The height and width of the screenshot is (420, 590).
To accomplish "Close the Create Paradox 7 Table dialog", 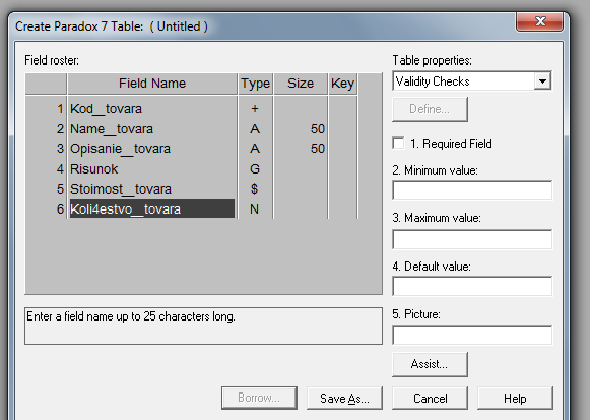I will (x=540, y=21).
